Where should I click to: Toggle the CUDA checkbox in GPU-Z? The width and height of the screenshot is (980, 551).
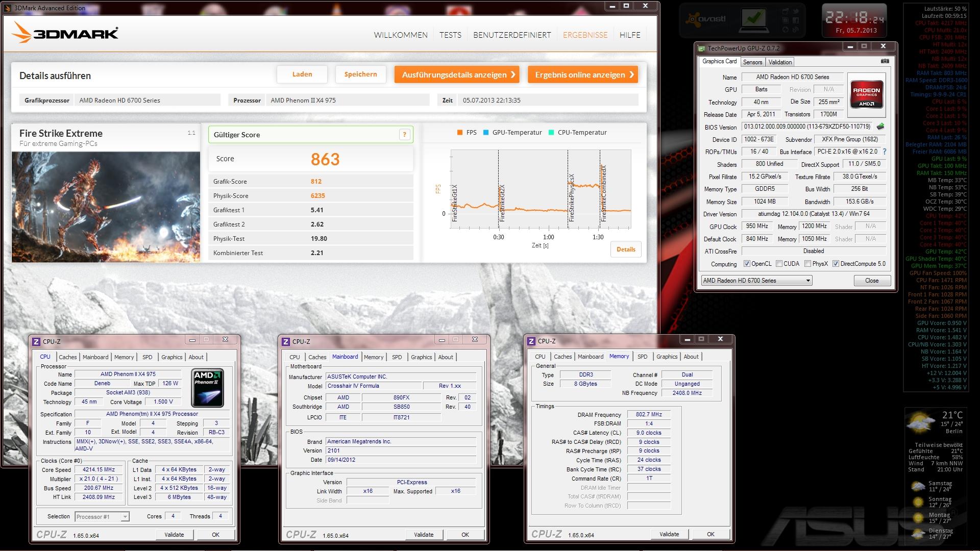[x=779, y=264]
